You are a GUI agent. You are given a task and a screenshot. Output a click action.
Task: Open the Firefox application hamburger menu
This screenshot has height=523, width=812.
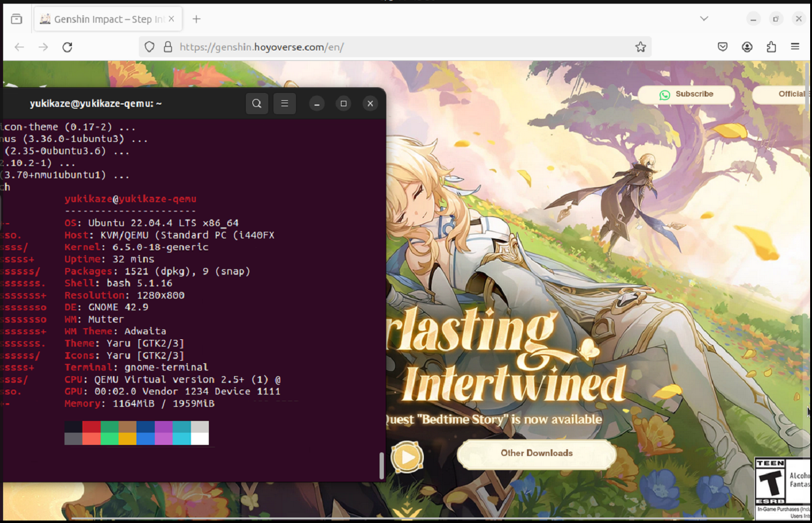[x=795, y=47]
